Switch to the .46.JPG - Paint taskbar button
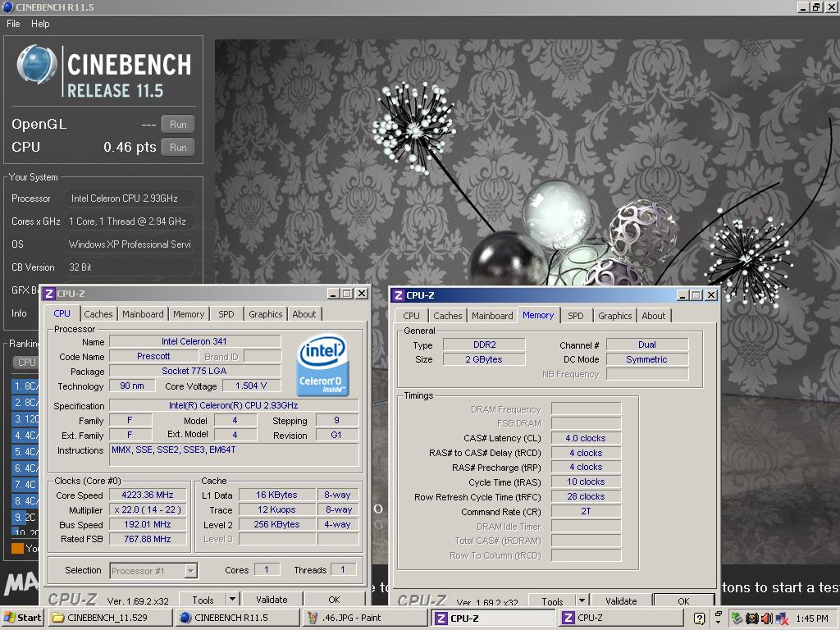840x630 pixels. (x=365, y=618)
